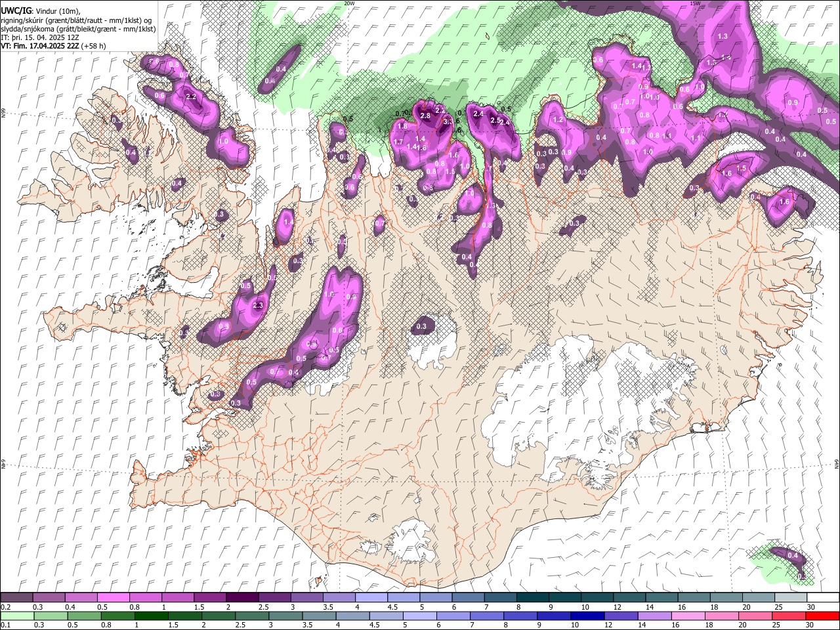Click the 'rigning/skúrir' legend description line
The image size is (840, 630).
coord(77,20)
